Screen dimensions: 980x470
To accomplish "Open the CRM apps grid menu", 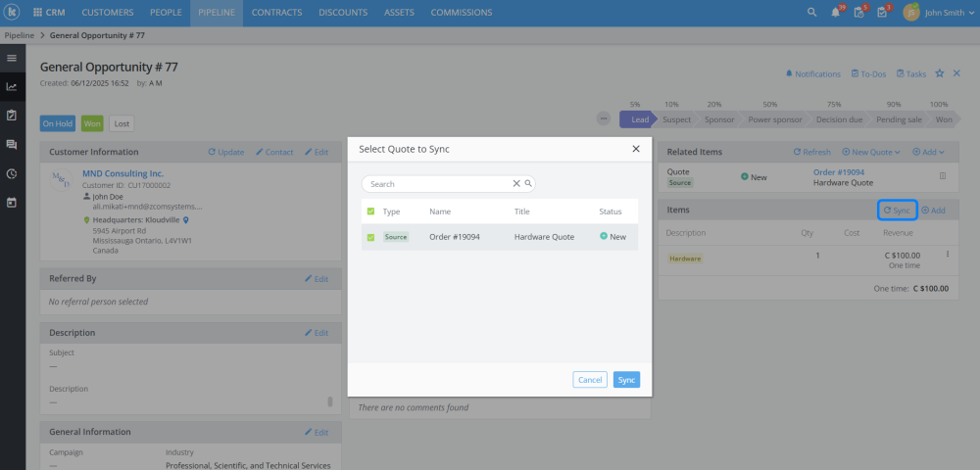I will pyautogui.click(x=37, y=13).
